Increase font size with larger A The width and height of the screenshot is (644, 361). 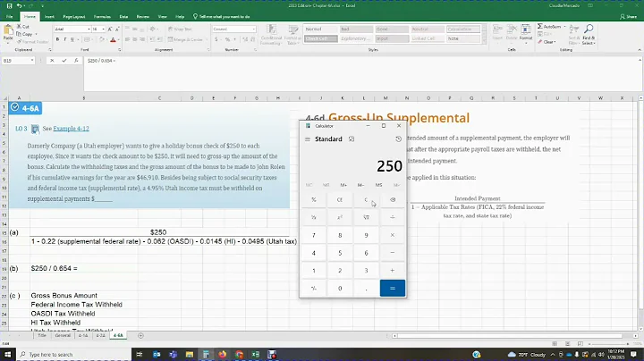pyautogui.click(x=110, y=29)
